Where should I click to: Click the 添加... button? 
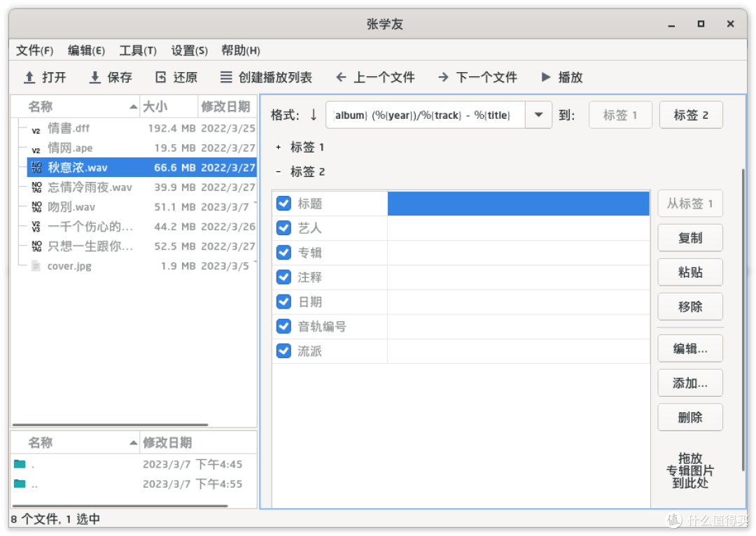click(690, 383)
